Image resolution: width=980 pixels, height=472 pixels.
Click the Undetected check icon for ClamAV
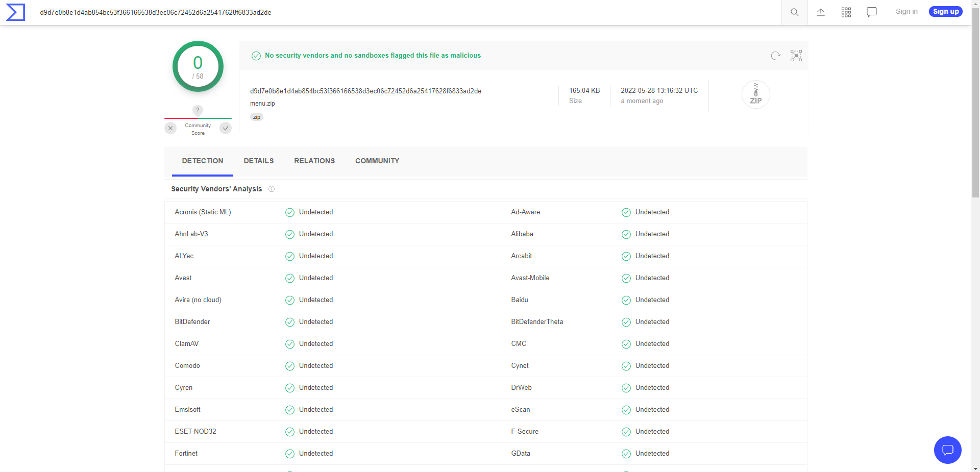point(290,344)
